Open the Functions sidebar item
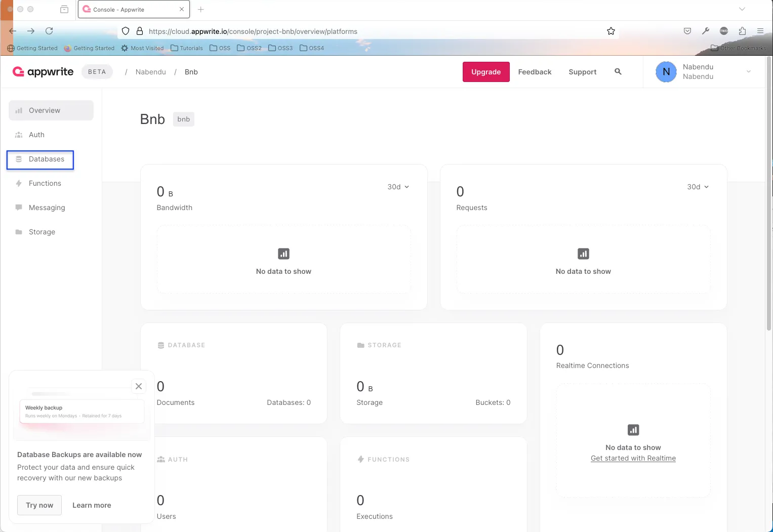Image resolution: width=773 pixels, height=532 pixels. pyautogui.click(x=51, y=183)
